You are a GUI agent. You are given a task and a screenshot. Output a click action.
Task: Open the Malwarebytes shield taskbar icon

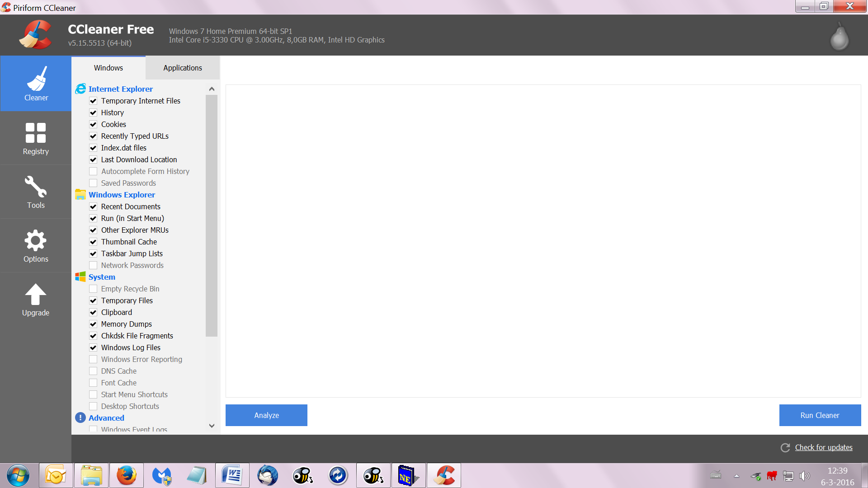[162, 475]
